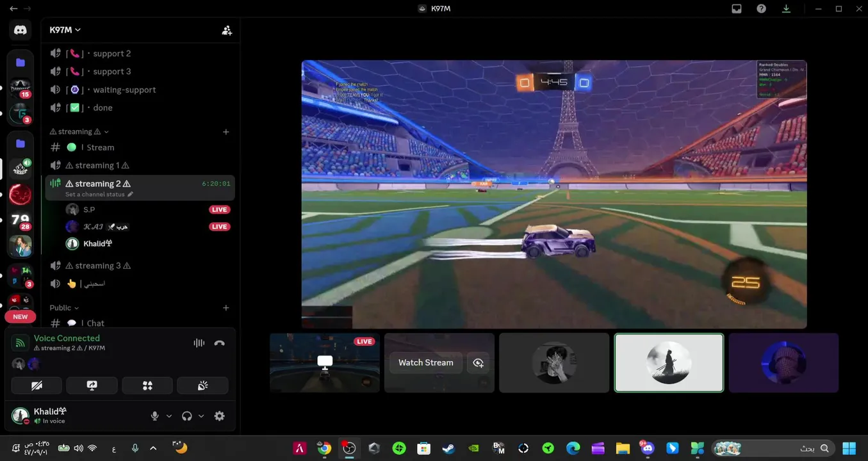Click the Windows taskbar search box
The height and width of the screenshot is (461, 868).
click(x=773, y=448)
